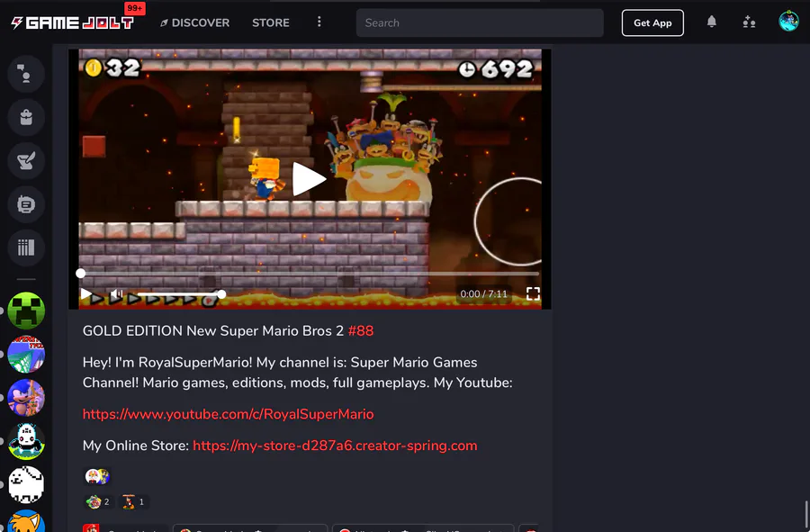Open the friends list icon
The image size is (810, 532).
click(749, 23)
